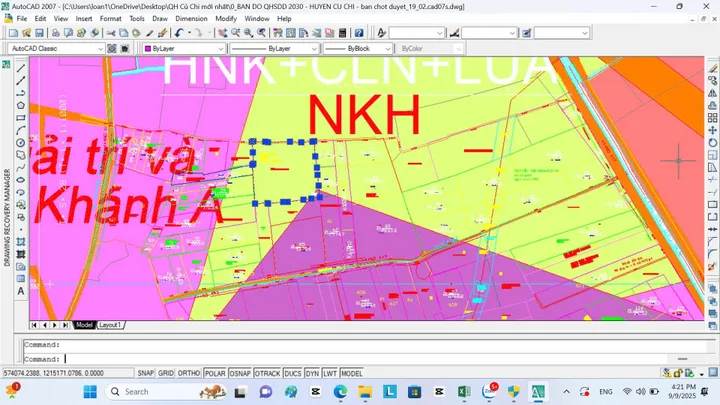Select the Zoom Realtime tool
This screenshot has width=720, height=405.
tap(236, 33)
